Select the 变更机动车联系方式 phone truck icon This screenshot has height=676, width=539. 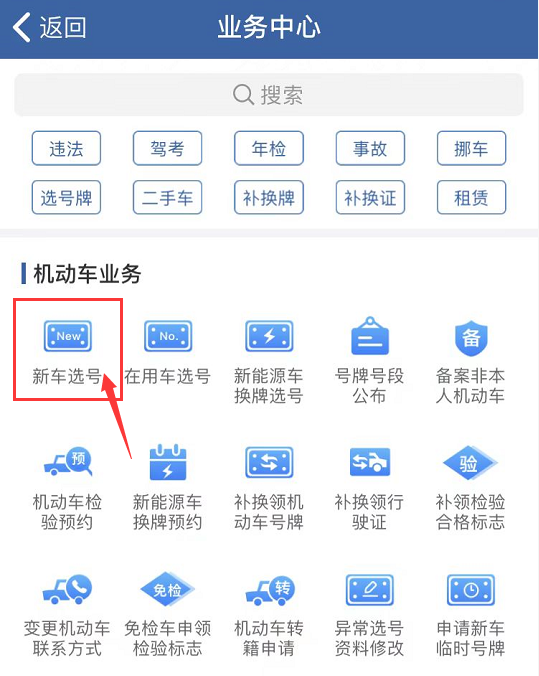coord(67,589)
